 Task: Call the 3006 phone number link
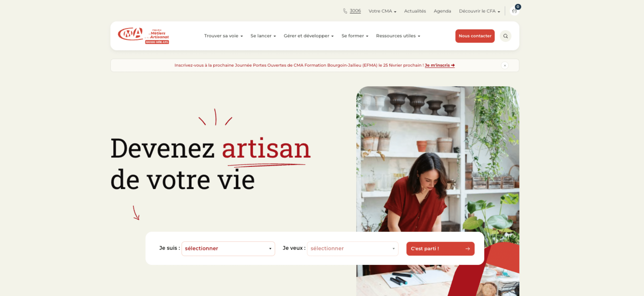[355, 11]
